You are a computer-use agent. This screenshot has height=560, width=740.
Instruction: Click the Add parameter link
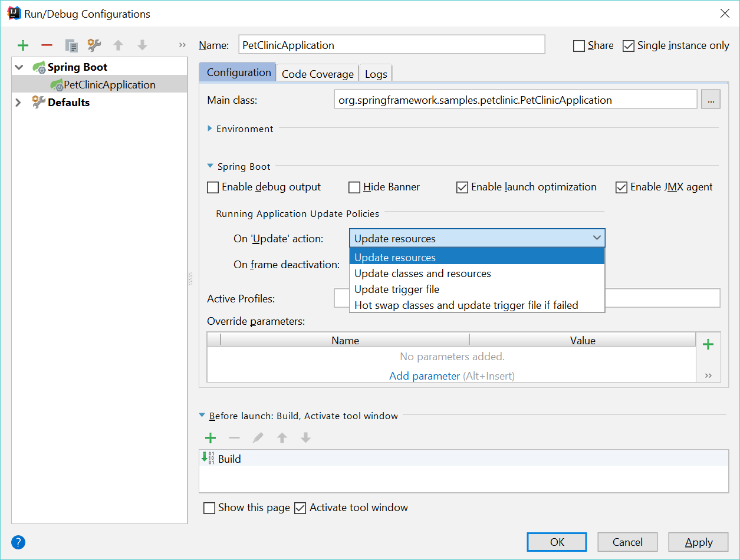pyautogui.click(x=425, y=376)
